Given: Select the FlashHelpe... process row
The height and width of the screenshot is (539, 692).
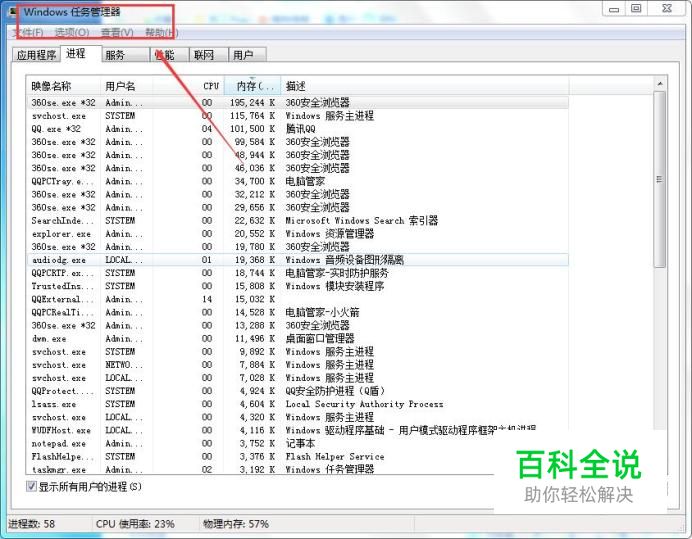Looking at the screenshot, I should point(297,456).
